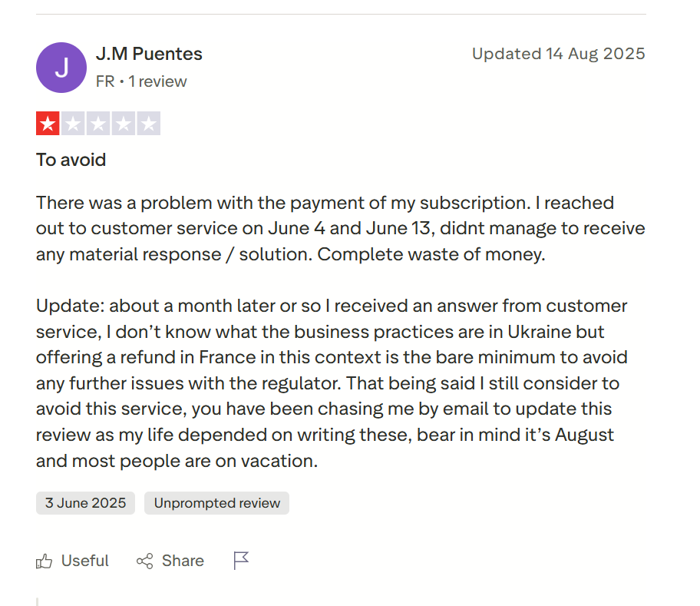Open J.M Puentes reviewer profile
Viewport: 700px width, 606px height.
click(x=149, y=54)
